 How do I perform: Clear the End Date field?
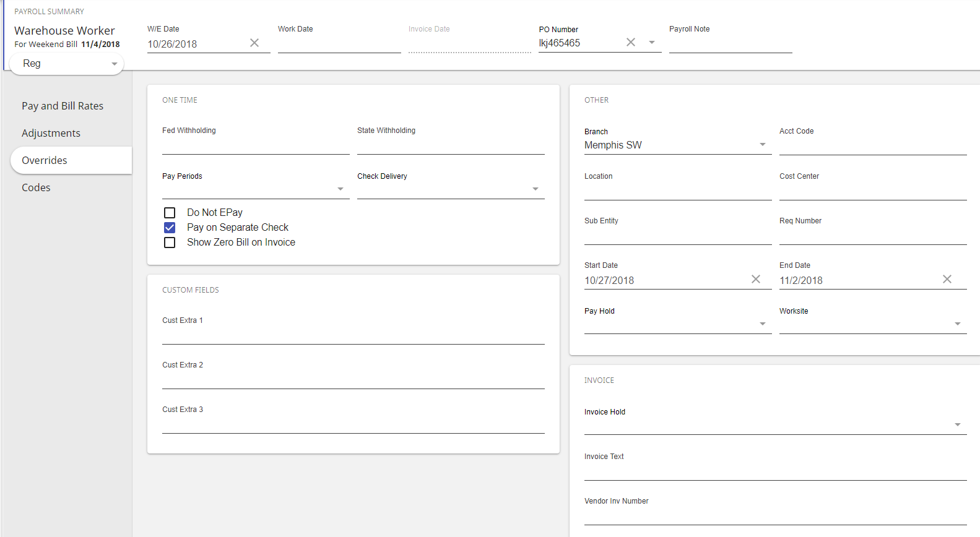coord(947,279)
